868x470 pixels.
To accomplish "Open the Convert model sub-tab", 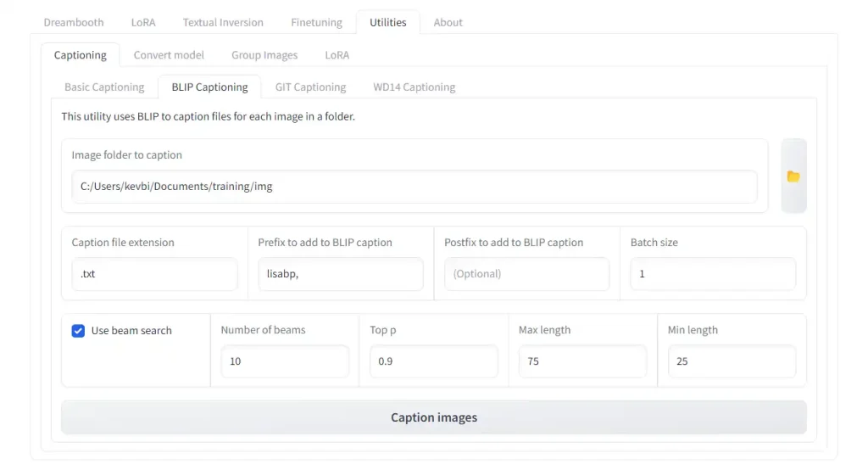I will tap(169, 55).
